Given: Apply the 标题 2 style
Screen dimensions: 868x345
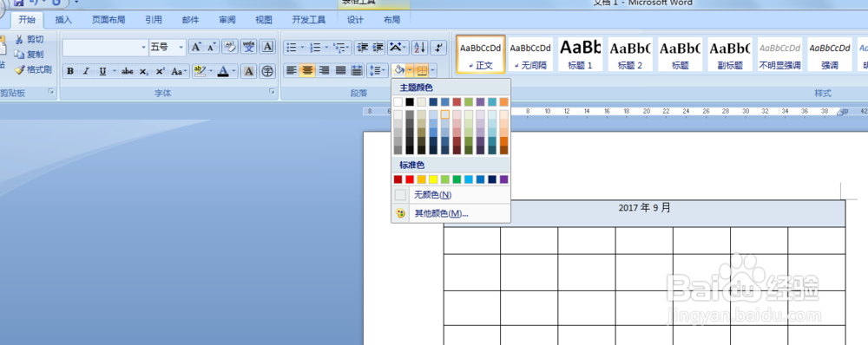Looking at the screenshot, I should pyautogui.click(x=630, y=55).
